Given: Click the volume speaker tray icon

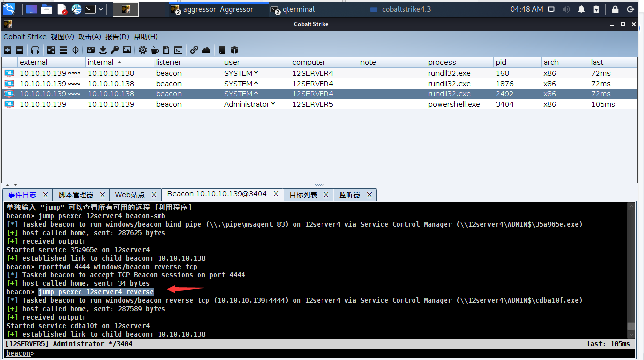Looking at the screenshot, I should [x=566, y=9].
